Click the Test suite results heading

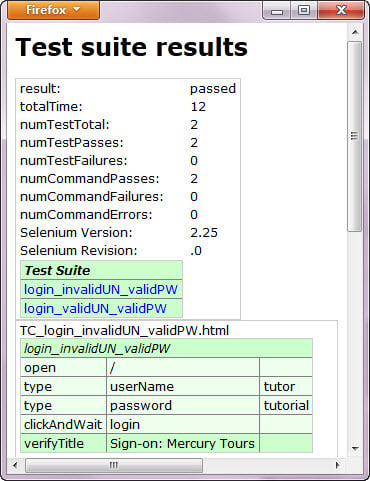[x=132, y=47]
